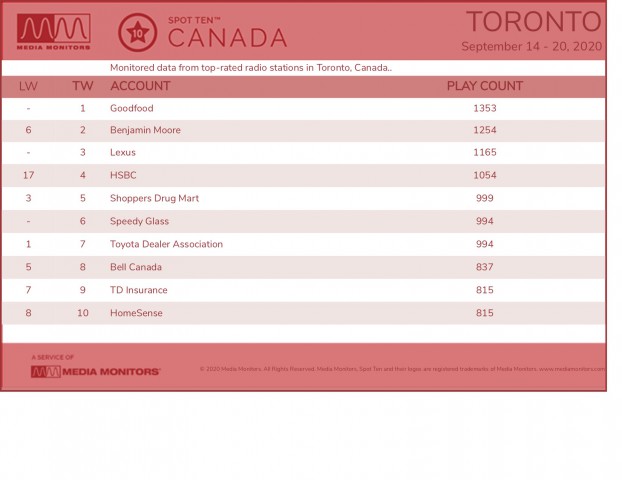Open the www.mediamonitors.com footer link
The image size is (622, 480).
[x=572, y=369]
